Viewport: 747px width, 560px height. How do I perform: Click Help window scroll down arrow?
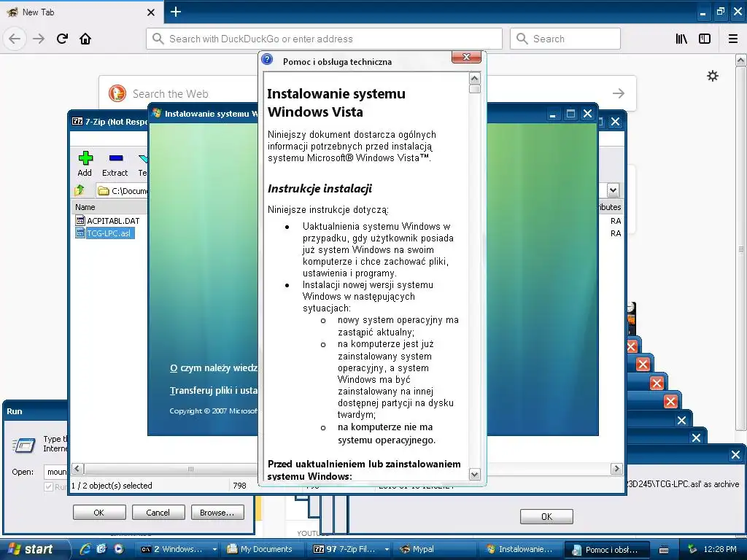pyautogui.click(x=474, y=474)
